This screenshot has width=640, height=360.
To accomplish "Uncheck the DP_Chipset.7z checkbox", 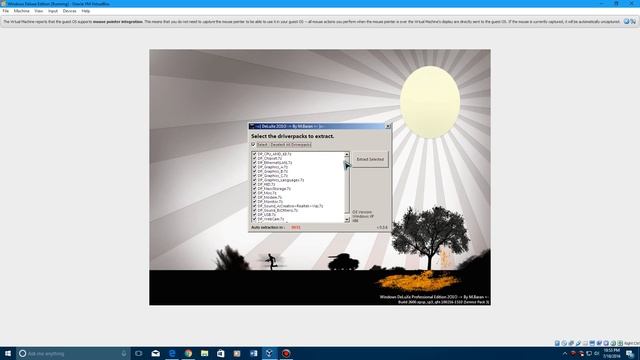I will click(254, 158).
